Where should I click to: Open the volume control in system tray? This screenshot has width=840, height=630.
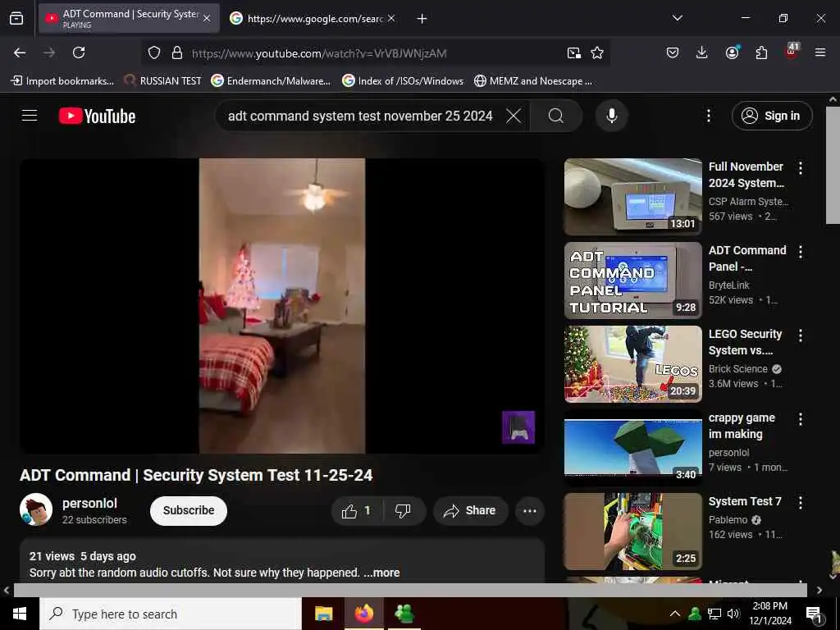(733, 614)
